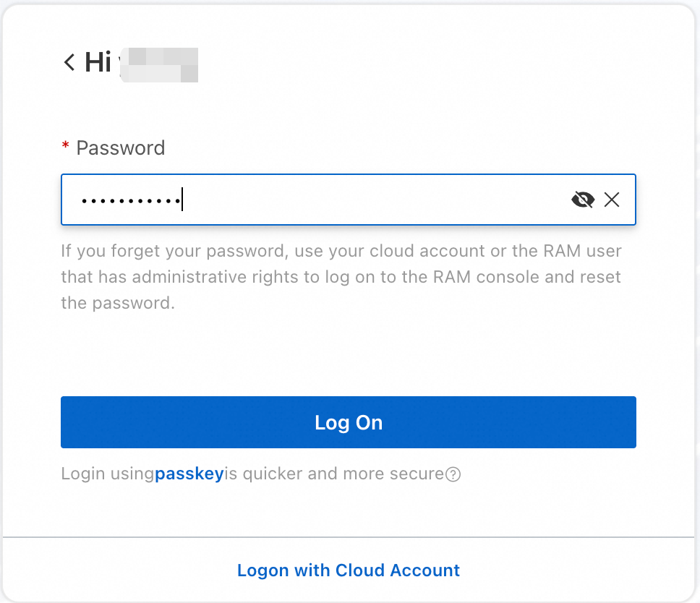This screenshot has width=700, height=603.
Task: Go back using the chevron arrow
Action: coord(69,63)
